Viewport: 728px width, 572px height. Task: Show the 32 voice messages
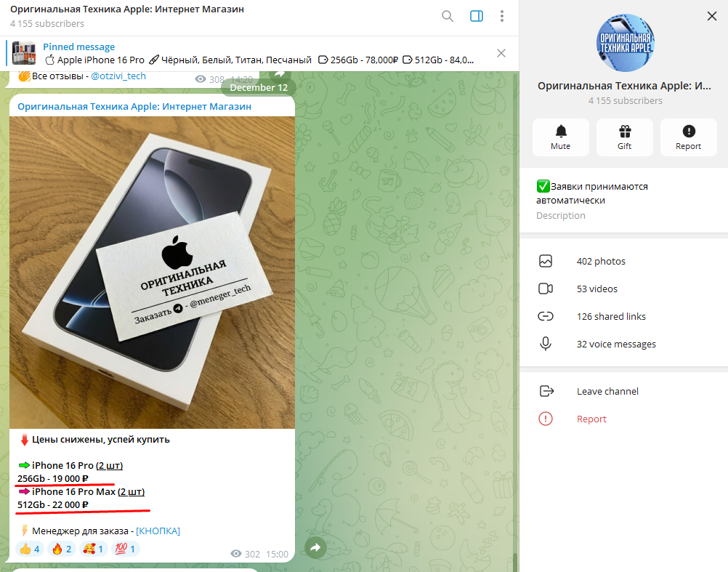(615, 344)
